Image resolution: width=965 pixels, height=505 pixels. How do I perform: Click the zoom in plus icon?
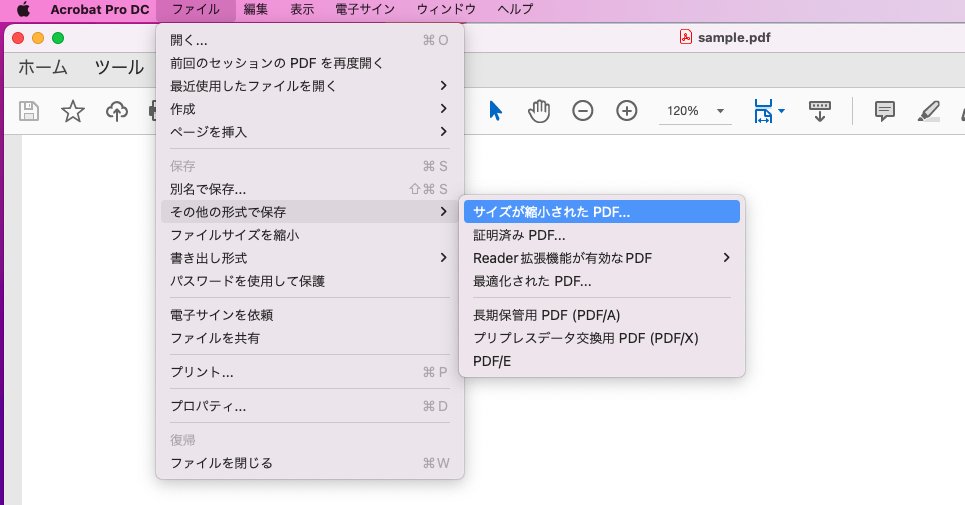point(627,111)
